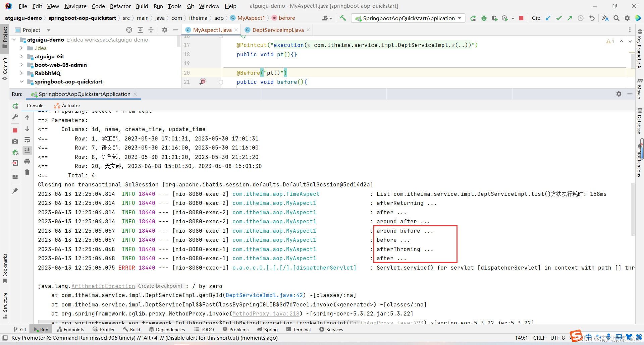Viewport: 644px width, 345px height.
Task: Expand atguigu-Git module
Action: (x=21, y=56)
